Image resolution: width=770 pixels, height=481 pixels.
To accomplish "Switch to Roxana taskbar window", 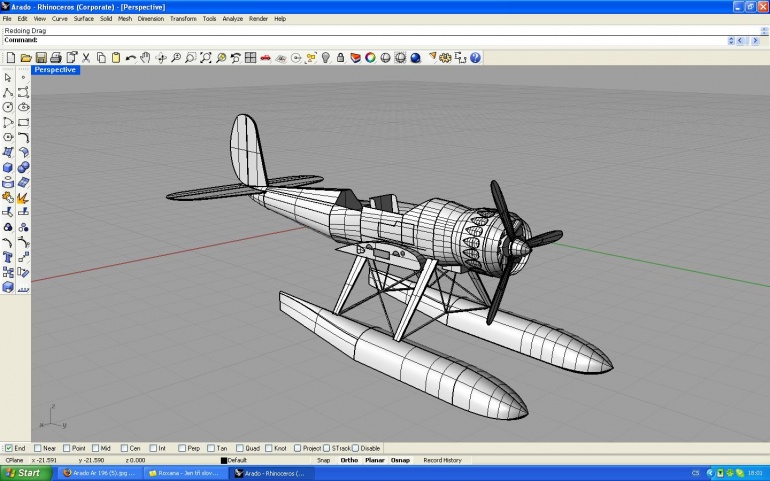I will click(x=185, y=473).
